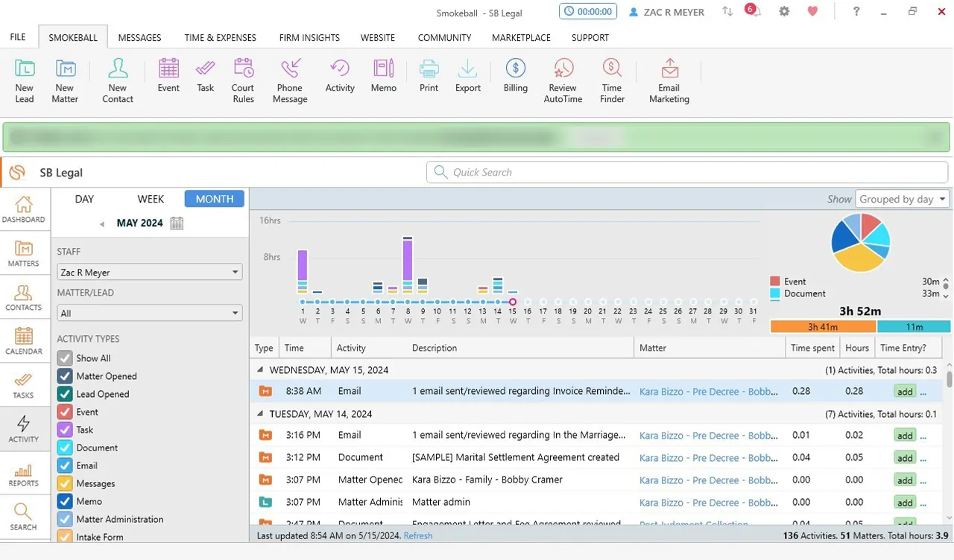
Task: Switch to the Time & Expenses tab
Action: [x=220, y=37]
